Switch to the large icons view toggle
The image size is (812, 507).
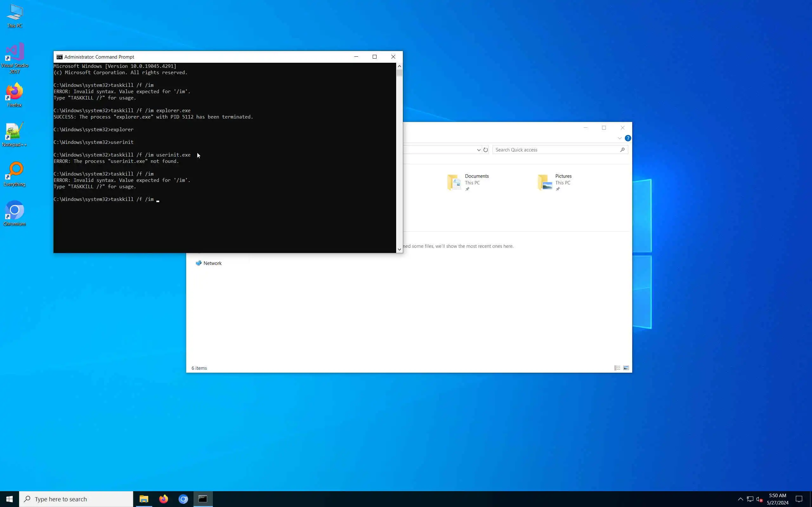coord(626,368)
